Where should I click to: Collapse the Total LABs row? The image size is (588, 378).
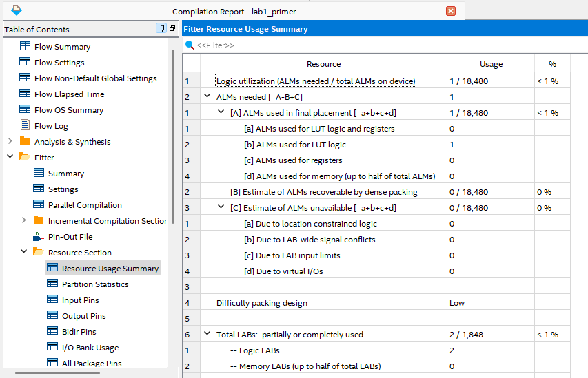[x=207, y=333]
